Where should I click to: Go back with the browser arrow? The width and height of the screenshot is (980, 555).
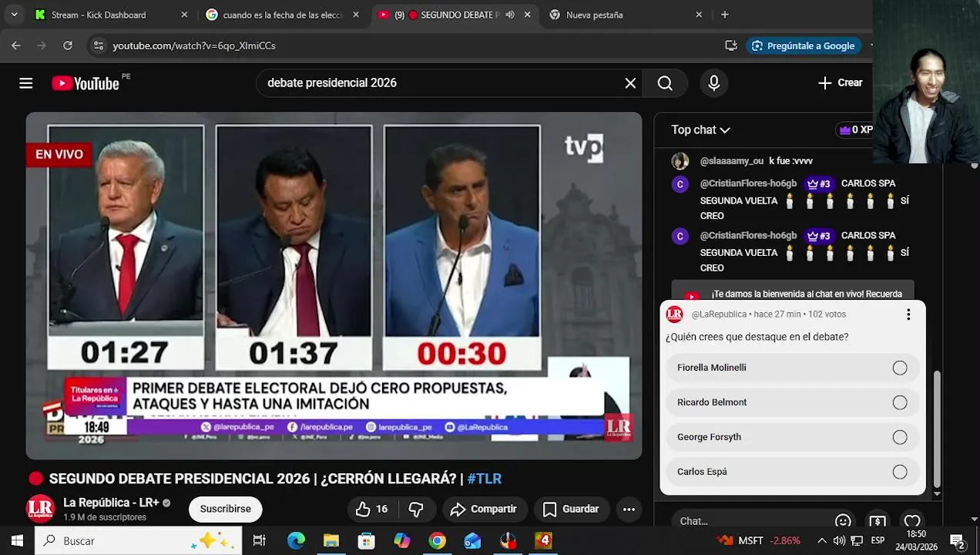point(16,45)
